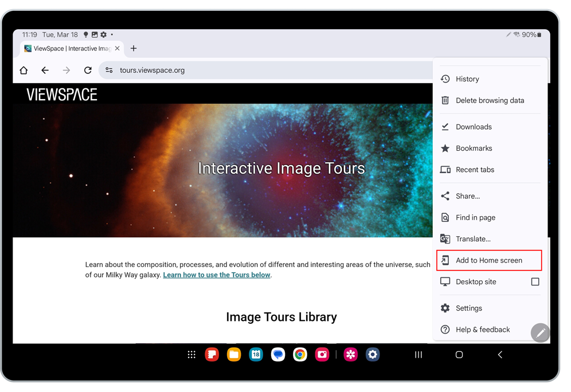The height and width of the screenshot is (392, 571).
Task: Open site info icon in address bar
Action: [x=109, y=70]
